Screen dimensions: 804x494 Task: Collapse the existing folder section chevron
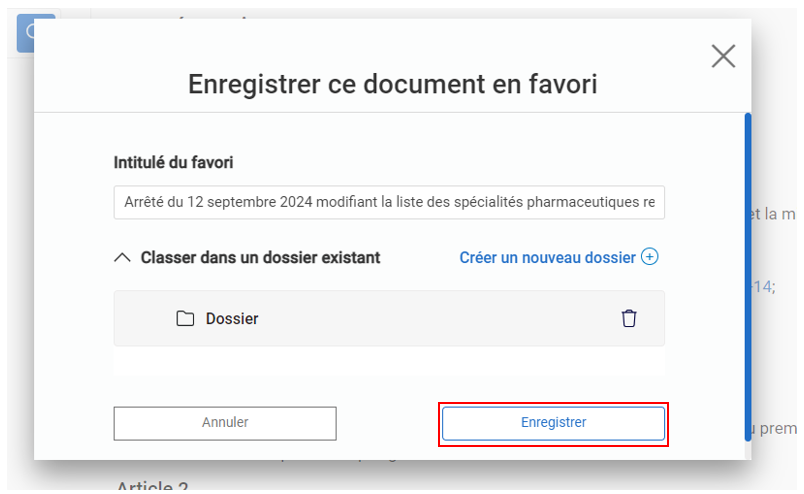(123, 258)
